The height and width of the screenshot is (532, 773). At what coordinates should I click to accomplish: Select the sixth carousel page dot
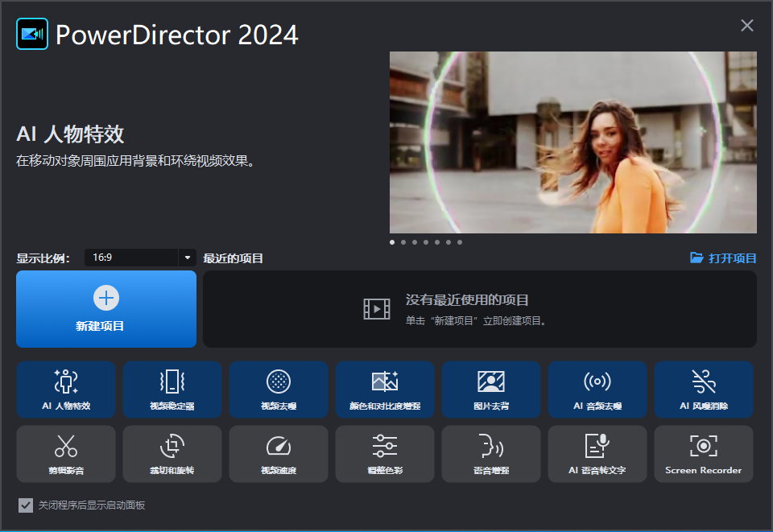[449, 242]
